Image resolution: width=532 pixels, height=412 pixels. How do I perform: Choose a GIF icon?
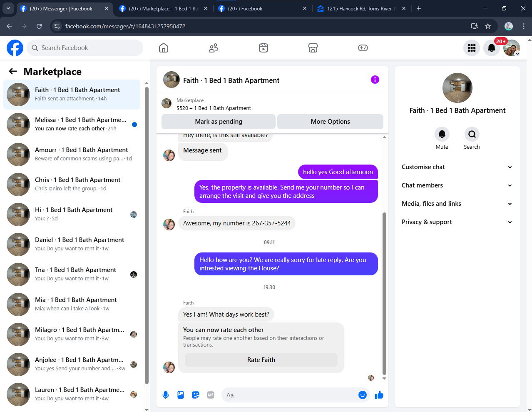(211, 395)
